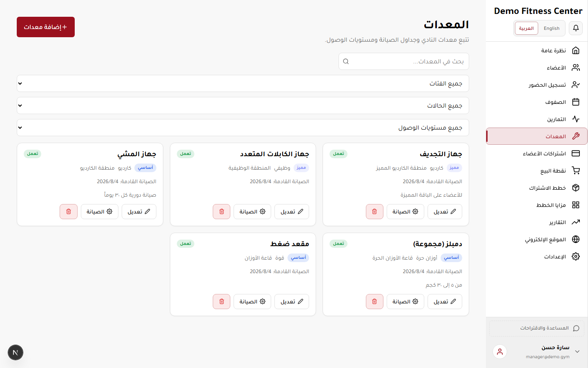588x368 pixels.
Task: Delete the جهاز المشي equipment
Action: click(69, 211)
